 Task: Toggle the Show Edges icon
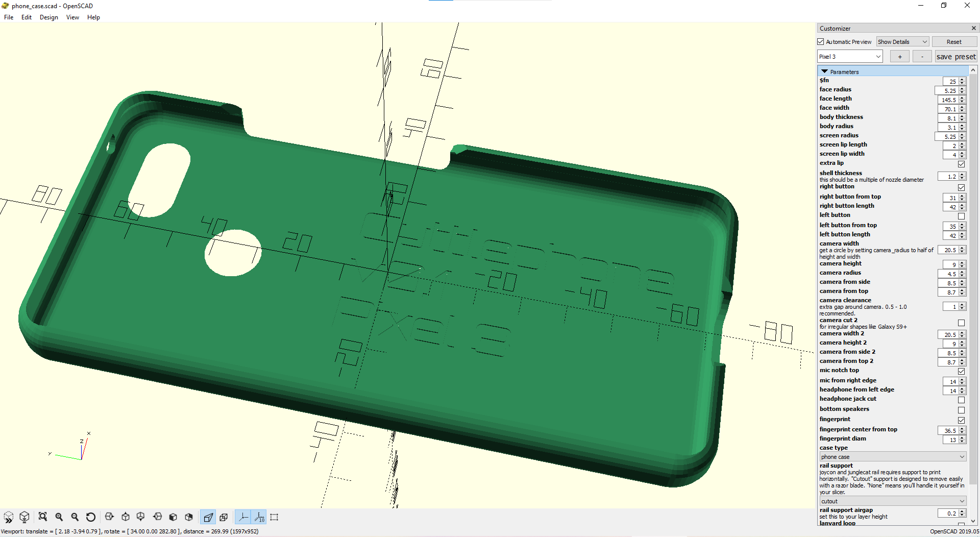pyautogui.click(x=274, y=517)
